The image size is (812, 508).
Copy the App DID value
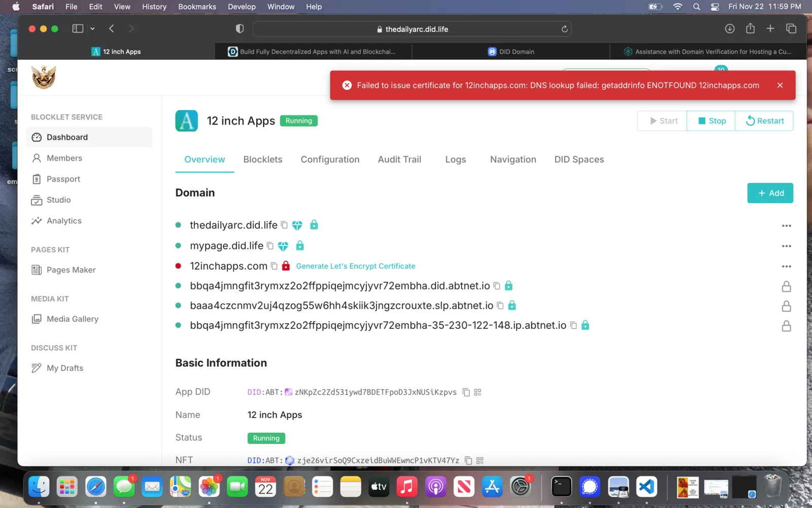click(466, 392)
